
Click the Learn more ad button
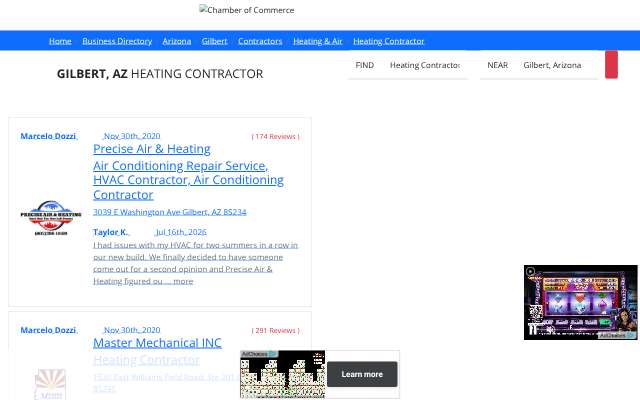[x=362, y=374]
